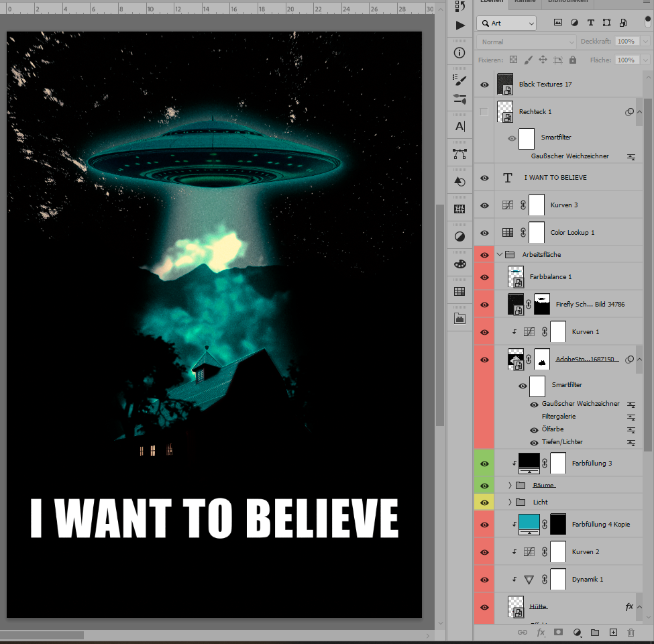Delete layer trash icon
This screenshot has height=644, width=654.
click(631, 633)
